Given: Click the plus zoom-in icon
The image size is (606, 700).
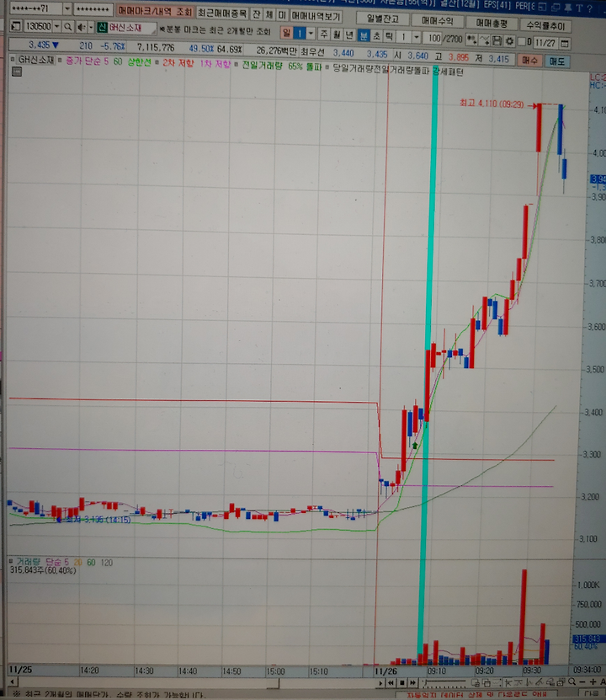Looking at the screenshot, I should click(593, 681).
